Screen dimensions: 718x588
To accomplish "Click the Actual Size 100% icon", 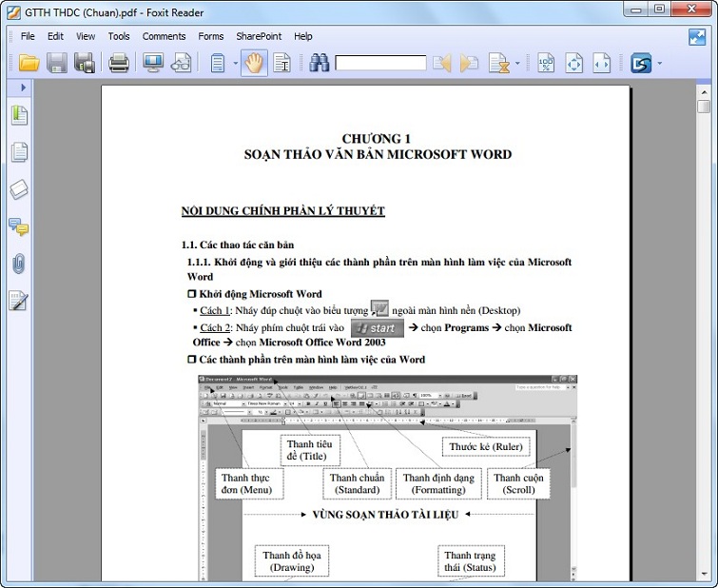I will (546, 64).
